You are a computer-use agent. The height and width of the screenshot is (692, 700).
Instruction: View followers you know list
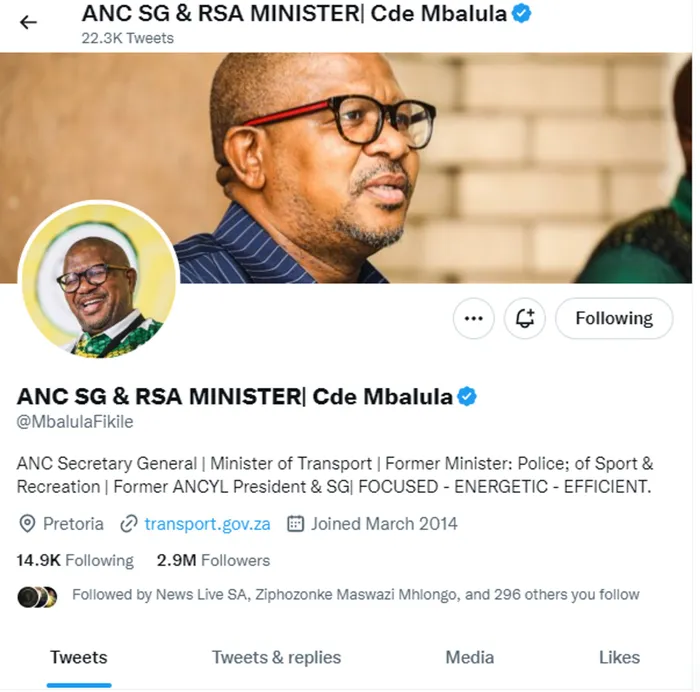pyautogui.click(x=355, y=595)
